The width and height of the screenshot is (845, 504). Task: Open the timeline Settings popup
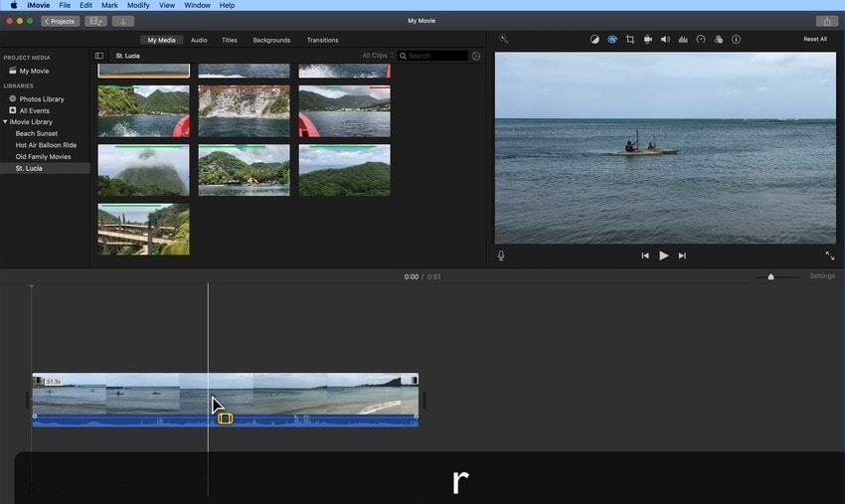[x=822, y=276]
